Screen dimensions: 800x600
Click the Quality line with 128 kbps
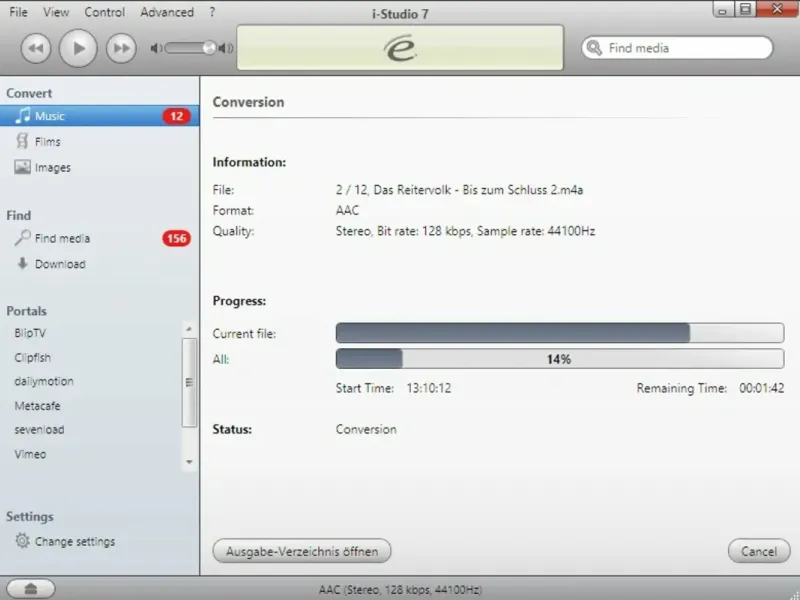coord(465,231)
